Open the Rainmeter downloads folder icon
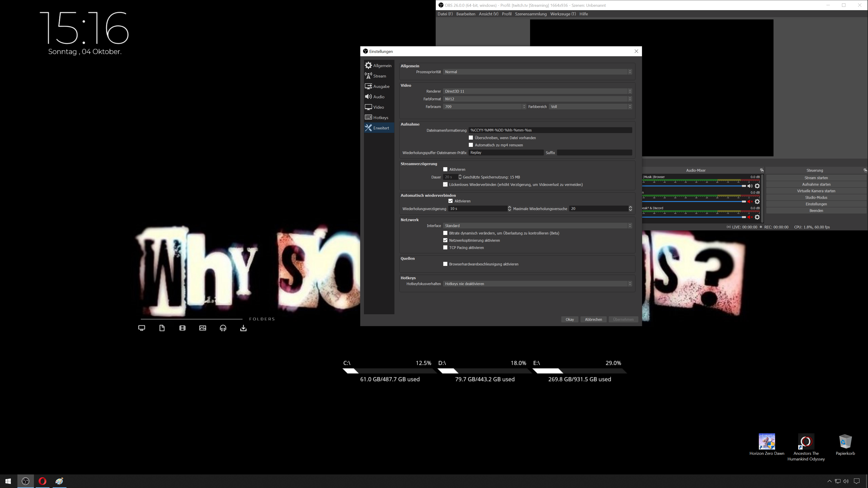The width and height of the screenshot is (868, 488). coord(243,328)
